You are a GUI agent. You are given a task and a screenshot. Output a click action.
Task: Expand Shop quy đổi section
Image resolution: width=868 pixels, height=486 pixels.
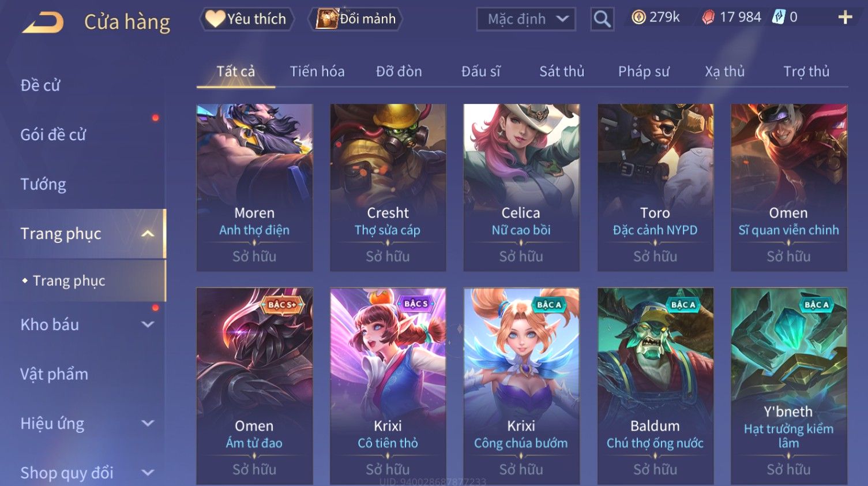pos(148,473)
